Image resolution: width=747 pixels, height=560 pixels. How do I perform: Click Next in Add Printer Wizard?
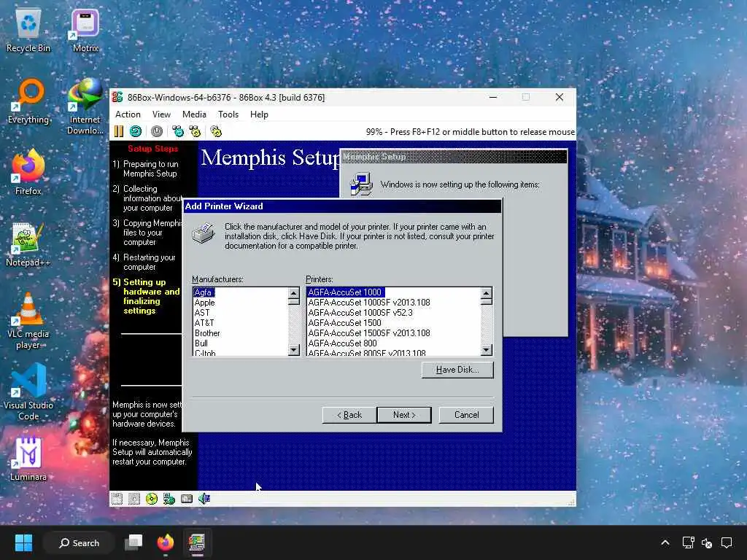click(x=404, y=415)
